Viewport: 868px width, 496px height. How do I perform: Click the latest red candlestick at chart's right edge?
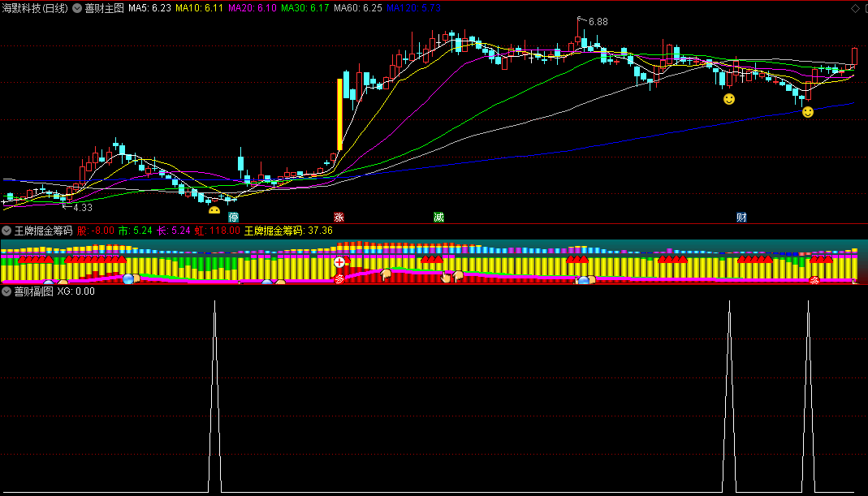coord(855,57)
